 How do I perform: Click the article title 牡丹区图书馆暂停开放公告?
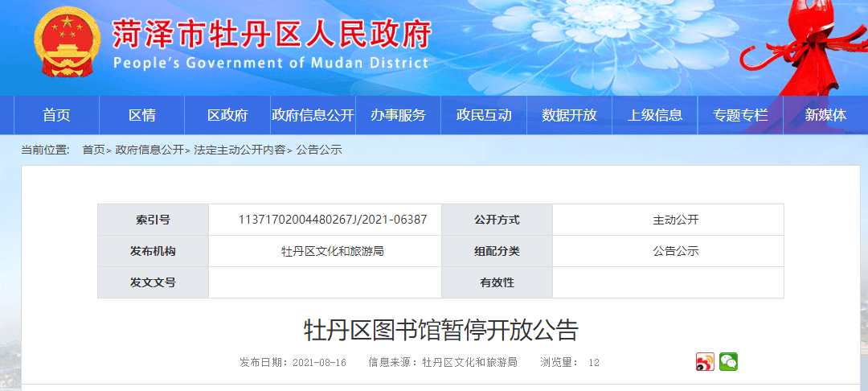pos(440,330)
